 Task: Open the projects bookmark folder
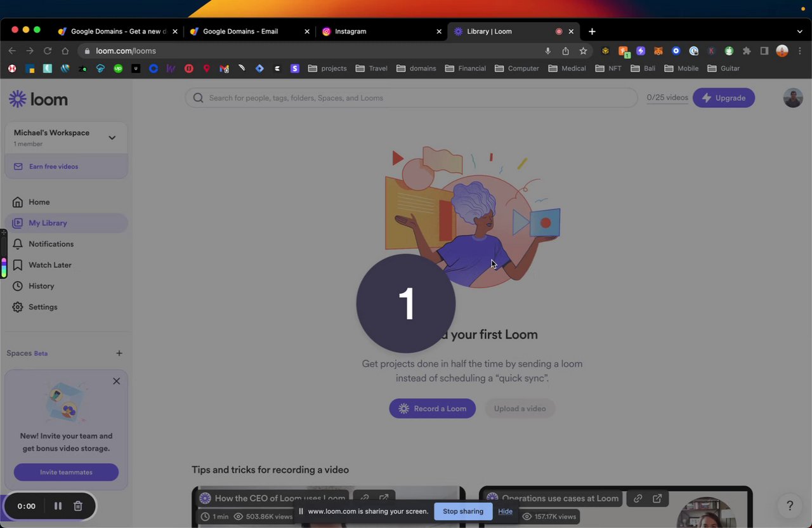pos(327,68)
